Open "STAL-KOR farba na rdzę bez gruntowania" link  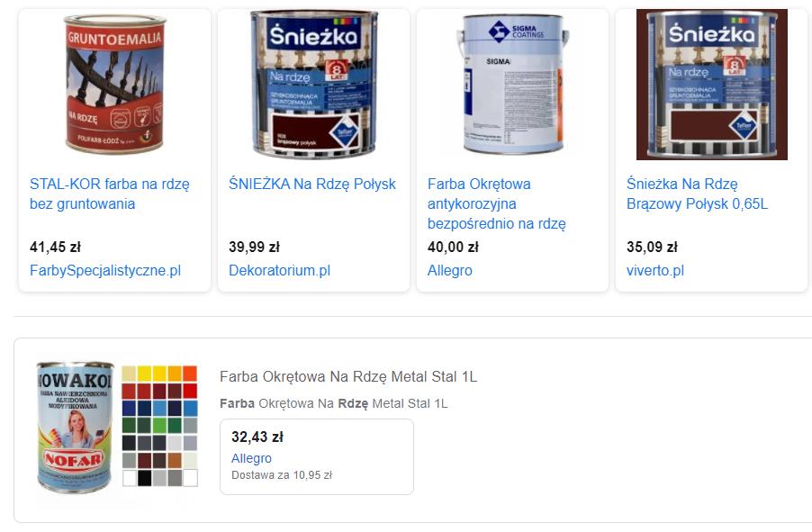(x=110, y=194)
